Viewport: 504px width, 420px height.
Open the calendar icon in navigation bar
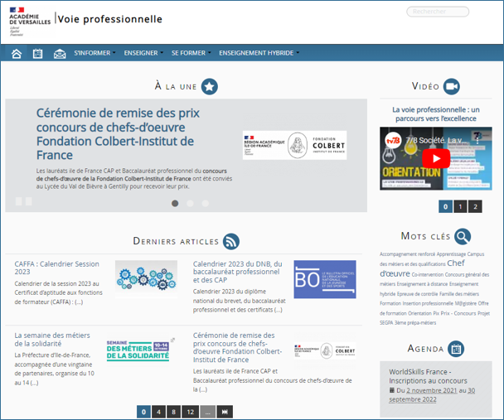pos(37,54)
